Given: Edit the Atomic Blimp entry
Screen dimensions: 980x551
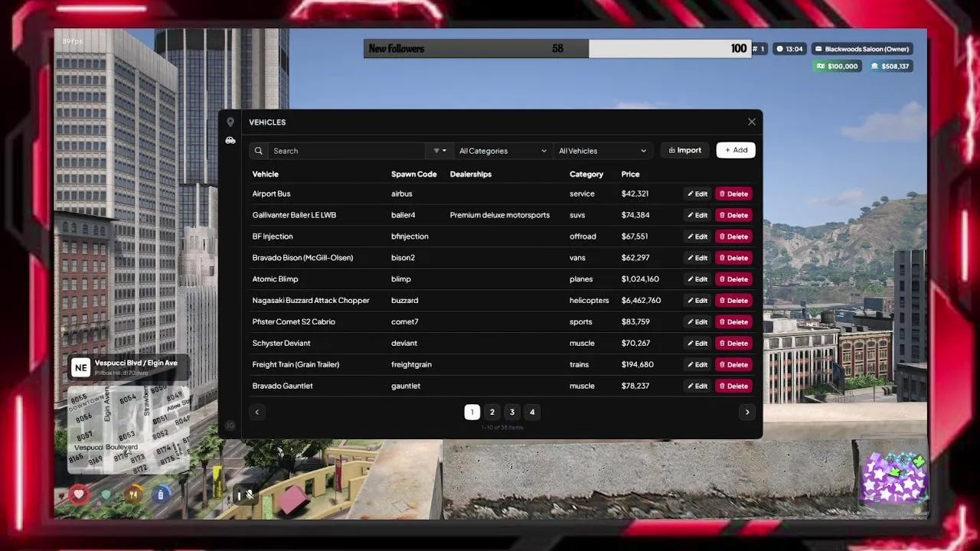Looking at the screenshot, I should (697, 279).
